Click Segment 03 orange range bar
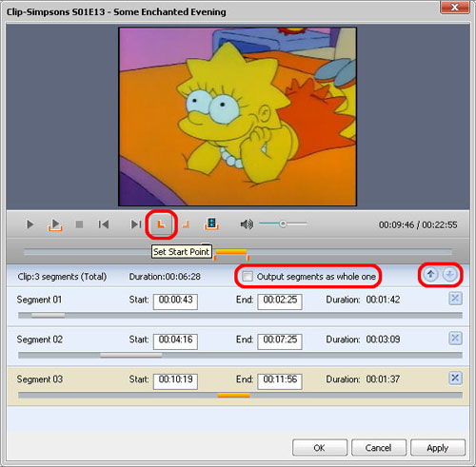Viewport: 476px width, 467px height. tap(233, 395)
